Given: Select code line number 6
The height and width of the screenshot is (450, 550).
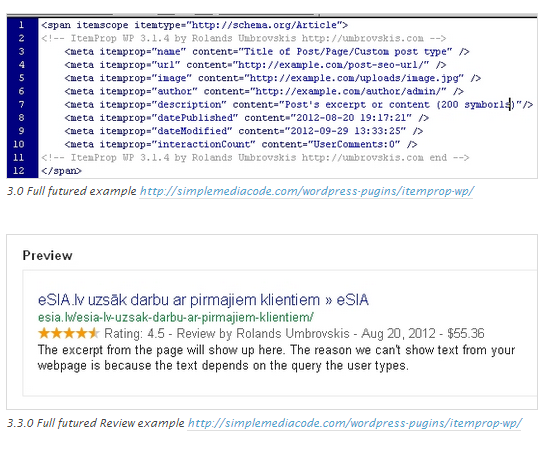Looking at the screenshot, I should point(21,91).
